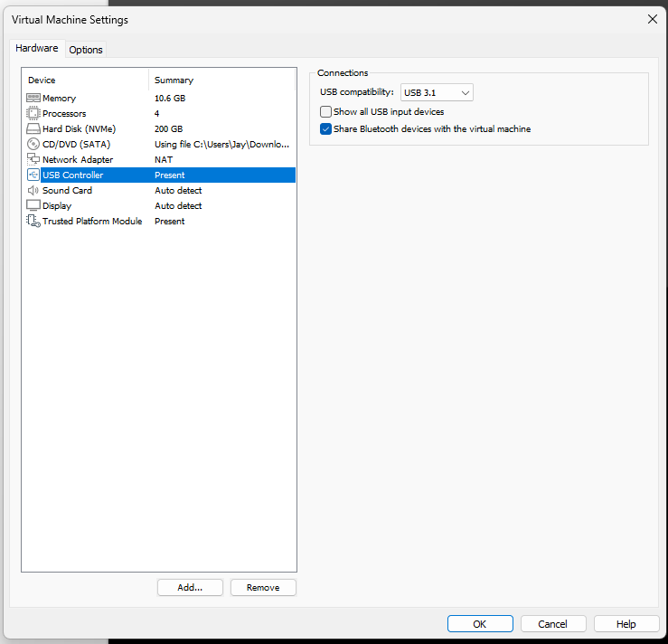Image resolution: width=668 pixels, height=644 pixels.
Task: Select the highlighted USB Controller row
Action: point(158,175)
